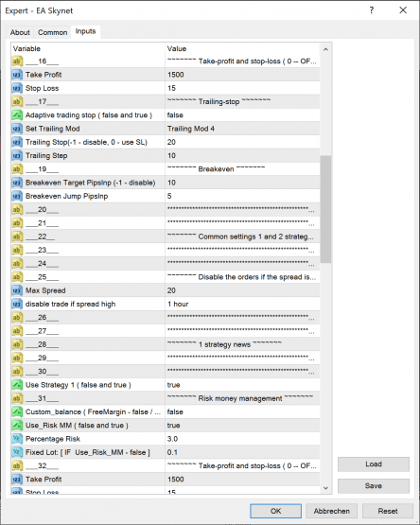Click the integer icon beside Trailing Step
Image resolution: width=420 pixels, height=525 pixels.
pyautogui.click(x=17, y=156)
